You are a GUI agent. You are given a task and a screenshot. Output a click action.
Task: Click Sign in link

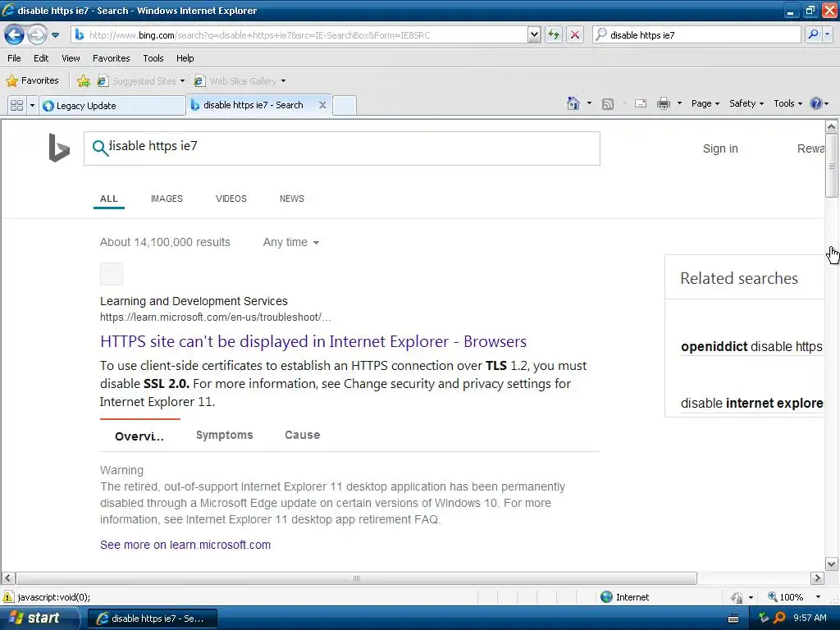(x=720, y=148)
